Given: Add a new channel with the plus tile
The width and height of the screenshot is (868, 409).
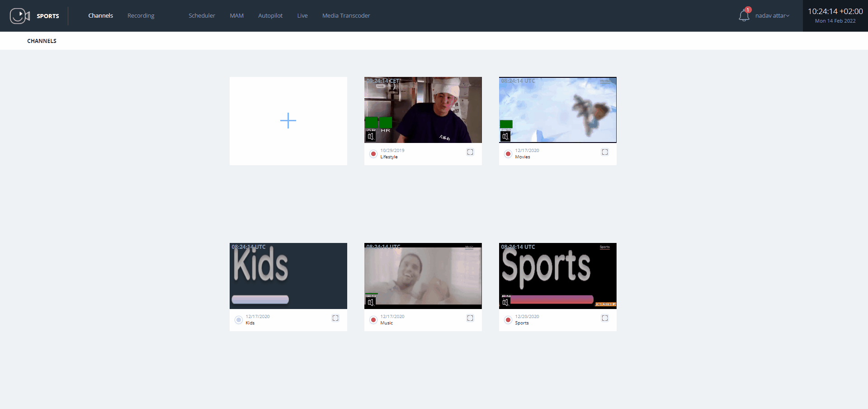Looking at the screenshot, I should tap(288, 121).
